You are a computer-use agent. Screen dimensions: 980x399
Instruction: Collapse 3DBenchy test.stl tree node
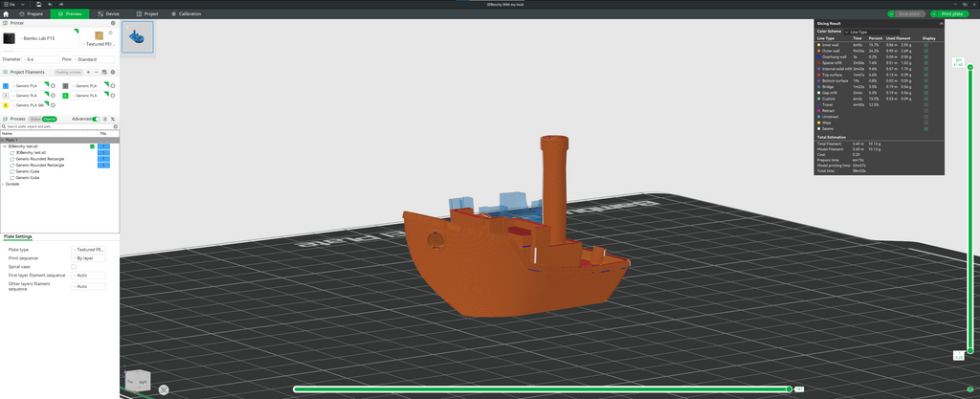[5, 146]
